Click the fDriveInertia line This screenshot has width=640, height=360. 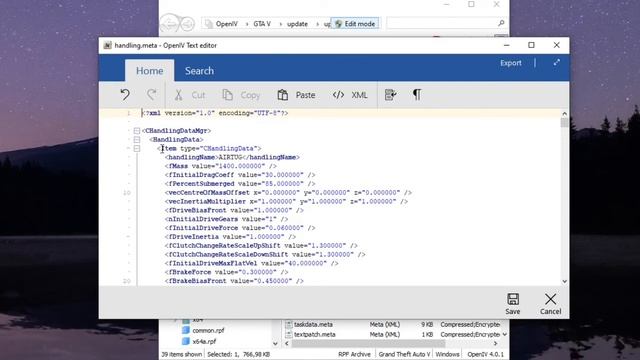pyautogui.click(x=230, y=237)
